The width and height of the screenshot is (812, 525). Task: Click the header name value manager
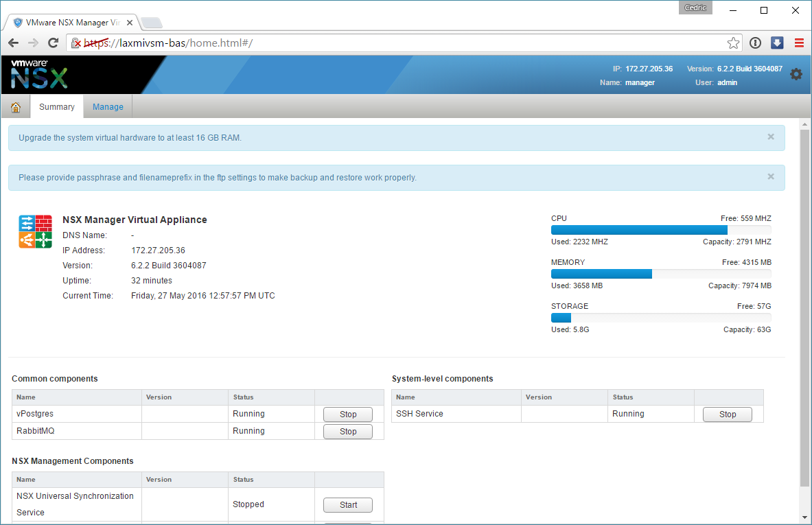640,82
